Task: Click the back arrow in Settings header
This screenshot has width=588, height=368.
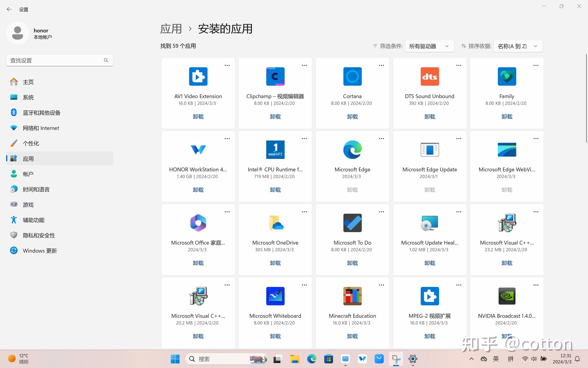Action: tap(9, 9)
